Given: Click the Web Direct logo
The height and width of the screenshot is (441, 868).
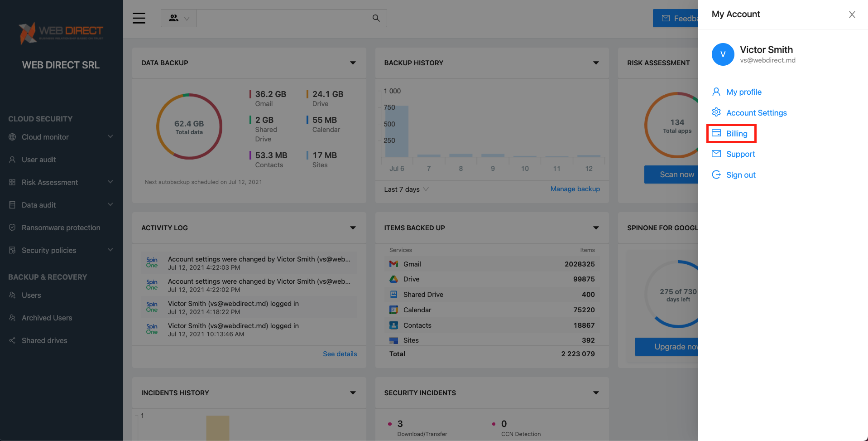Looking at the screenshot, I should tap(61, 33).
